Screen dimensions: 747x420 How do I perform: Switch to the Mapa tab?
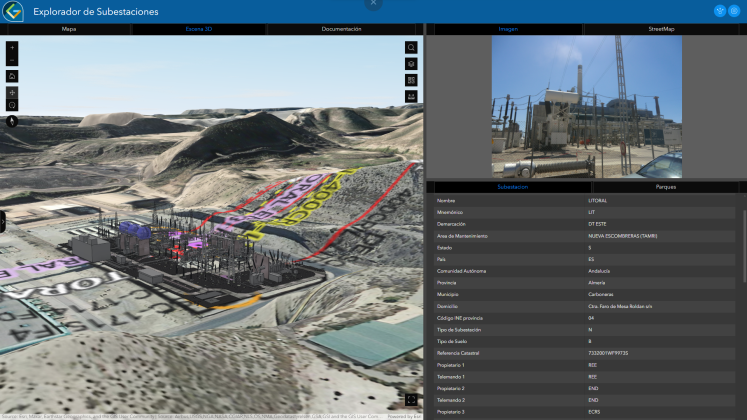coord(69,30)
